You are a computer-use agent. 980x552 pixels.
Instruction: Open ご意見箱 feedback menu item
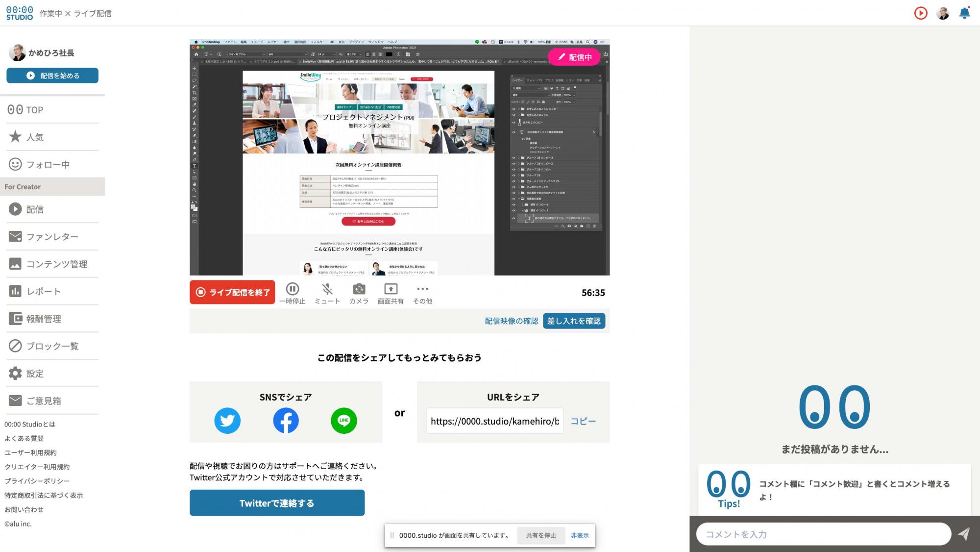coord(52,401)
